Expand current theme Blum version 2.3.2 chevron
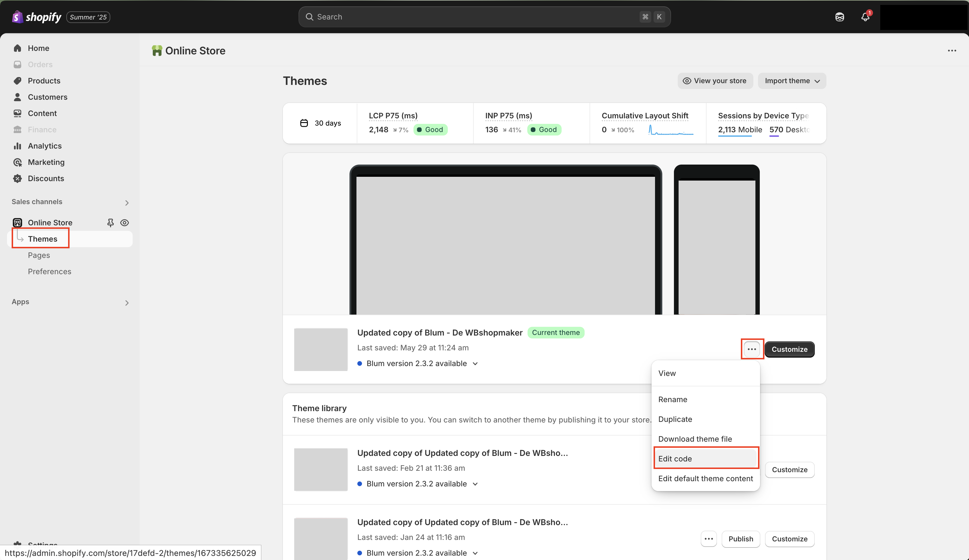Screen dimensions: 969x560 475,363
